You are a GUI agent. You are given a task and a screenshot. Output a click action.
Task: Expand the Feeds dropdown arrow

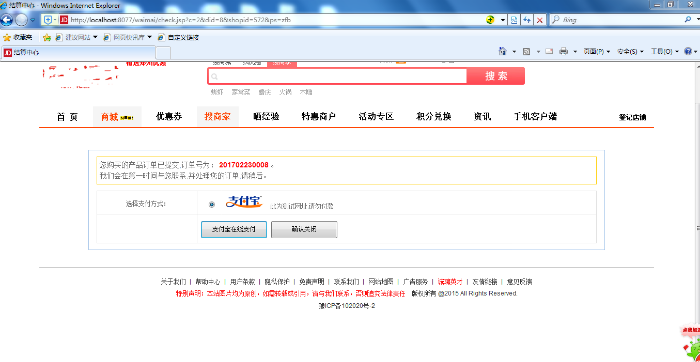[538, 52]
